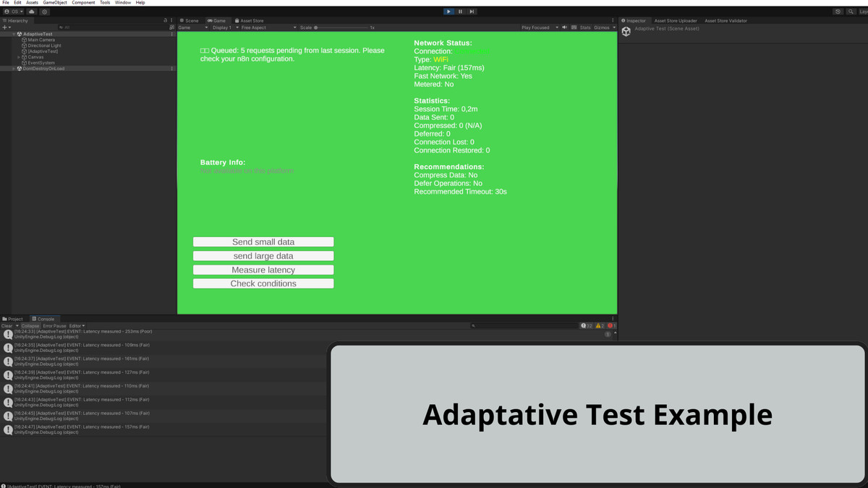Expand the Canvas object in the Hierarchy
Image resolution: width=868 pixels, height=488 pixels.
(x=20, y=57)
